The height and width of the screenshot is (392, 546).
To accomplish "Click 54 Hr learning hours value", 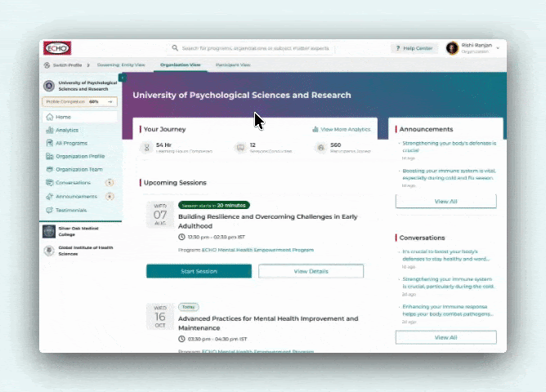I will tap(163, 145).
